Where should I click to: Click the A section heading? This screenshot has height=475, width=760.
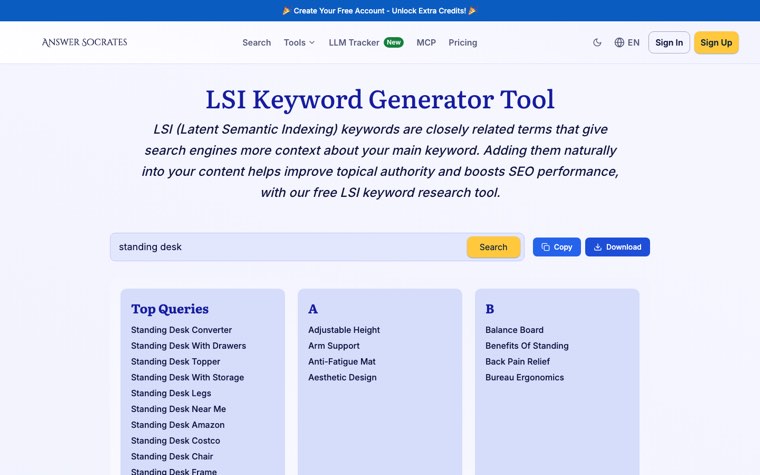pyautogui.click(x=313, y=309)
